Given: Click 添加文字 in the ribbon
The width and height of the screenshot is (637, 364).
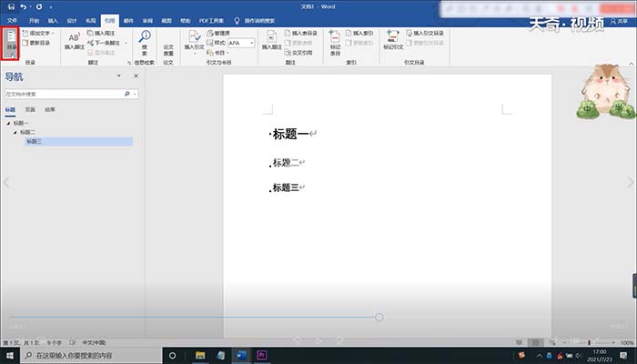Looking at the screenshot, I should point(38,33).
